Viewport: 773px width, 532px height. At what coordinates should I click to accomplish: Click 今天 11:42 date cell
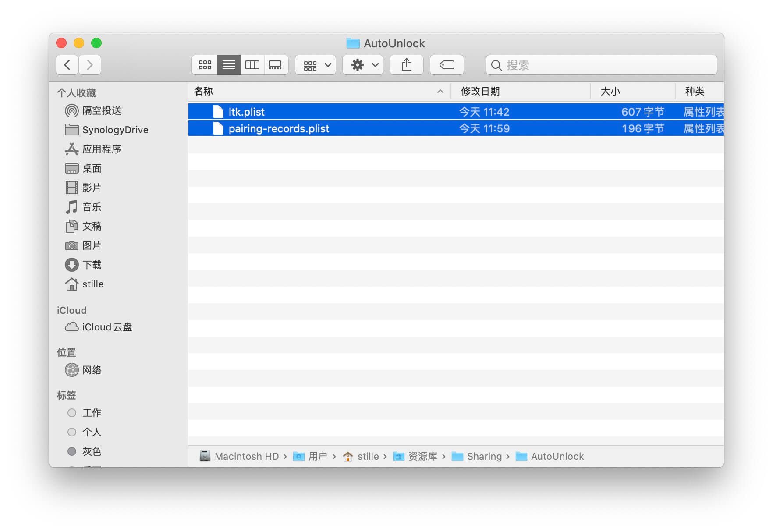[x=484, y=112]
